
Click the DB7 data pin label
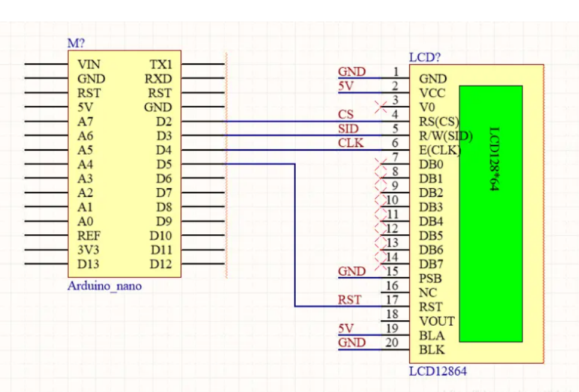coord(431,264)
